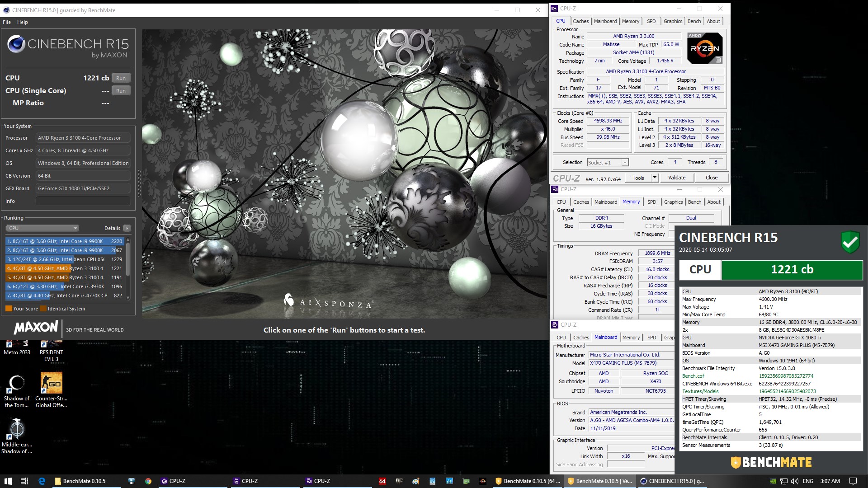This screenshot has width=868, height=488.
Task: Open the Help menu in Cinebench
Action: (23, 22)
